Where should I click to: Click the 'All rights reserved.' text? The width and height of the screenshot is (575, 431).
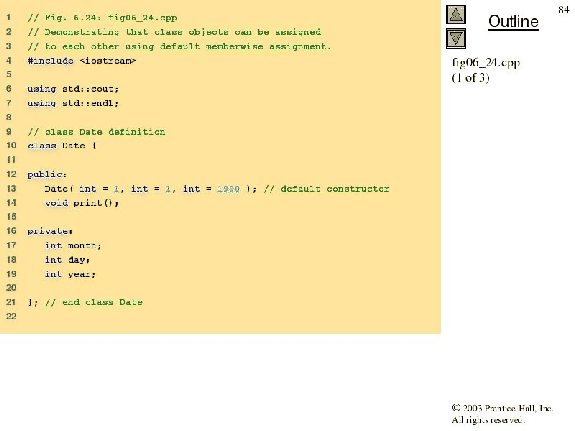click(x=488, y=420)
